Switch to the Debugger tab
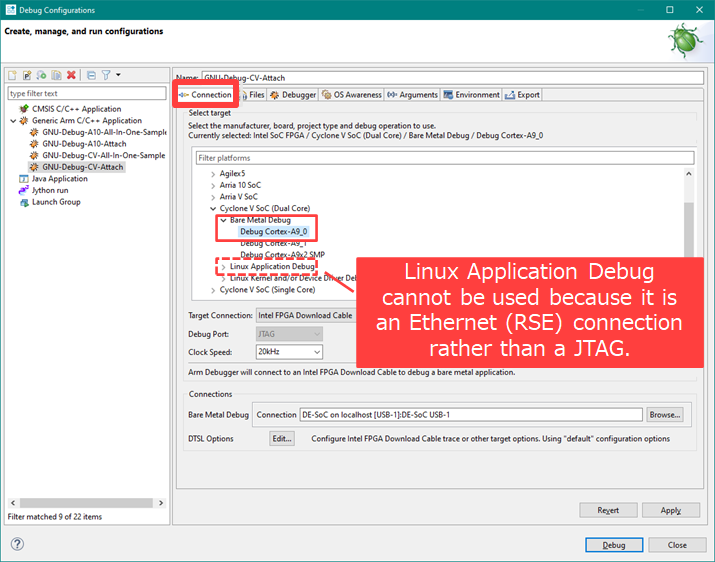Image resolution: width=715 pixels, height=562 pixels. coord(293,95)
